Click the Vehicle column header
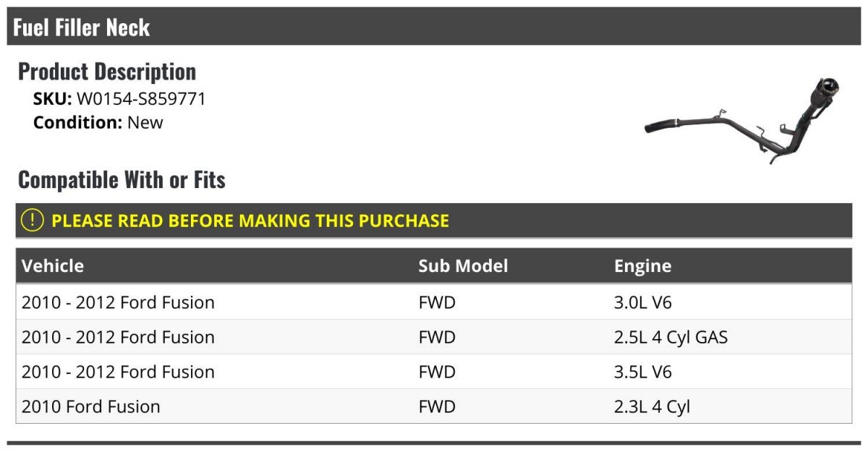The width and height of the screenshot is (868, 452). click(53, 265)
